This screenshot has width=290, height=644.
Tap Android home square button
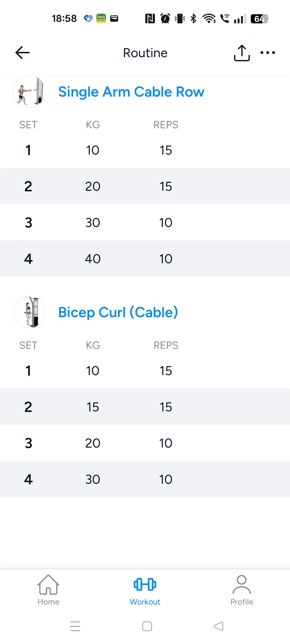click(x=147, y=626)
